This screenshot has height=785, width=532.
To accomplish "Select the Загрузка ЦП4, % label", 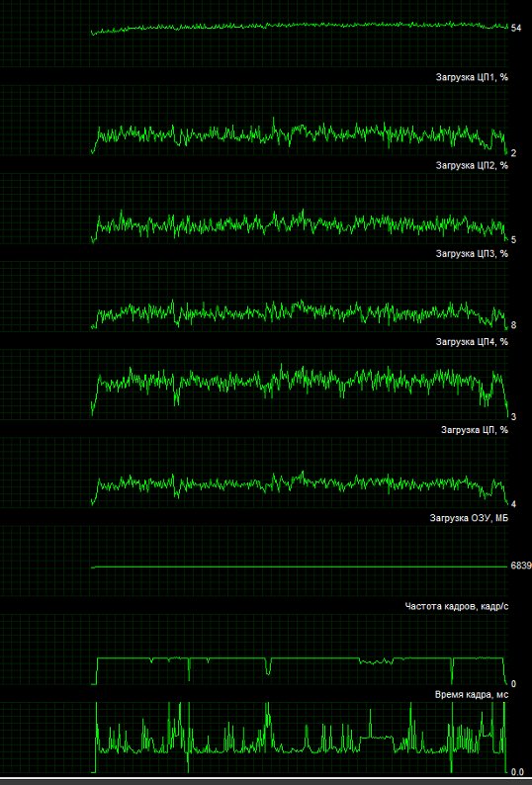I will 472,341.
